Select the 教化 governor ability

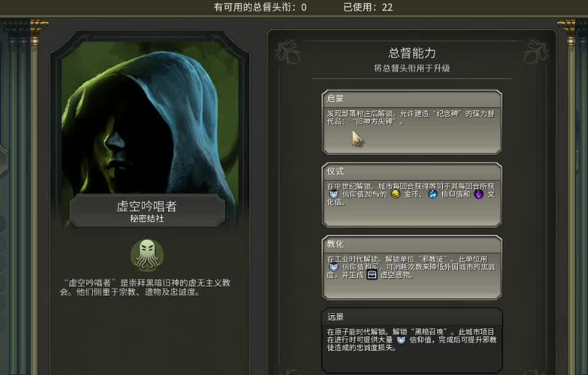[412, 267]
